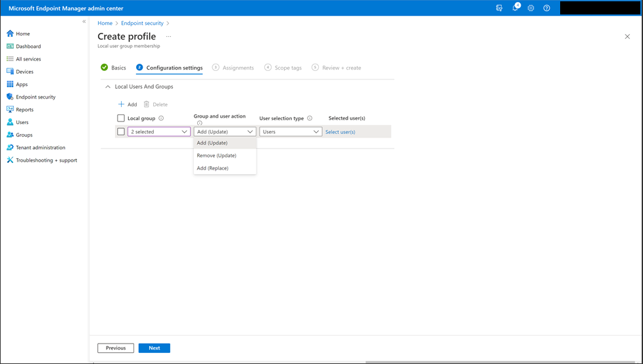
Task: Choose Add (Update) from the list
Action: click(x=225, y=143)
